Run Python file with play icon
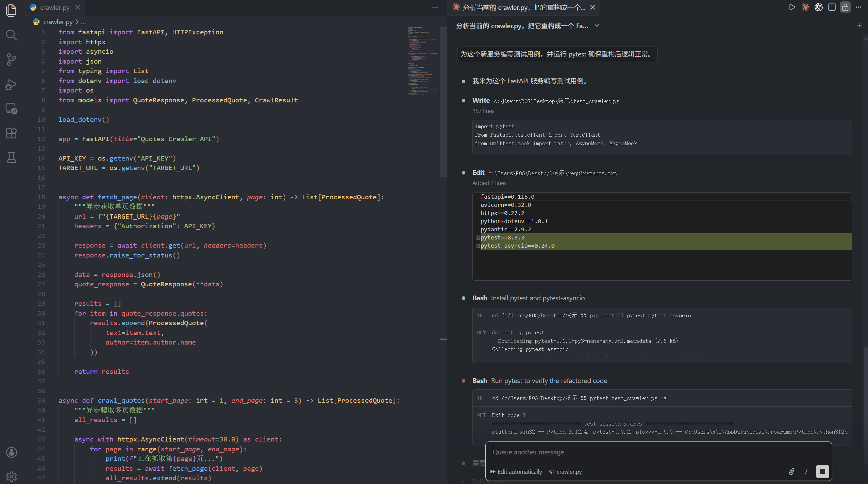The height and width of the screenshot is (484, 868). pos(792,7)
